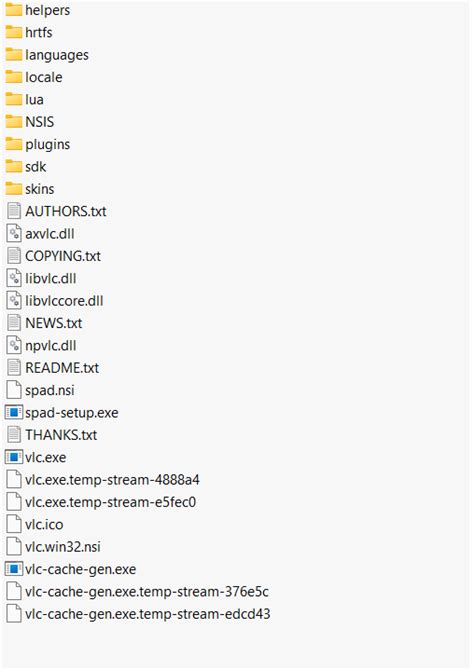
Task: Select the folder name sdk
Action: [35, 166]
